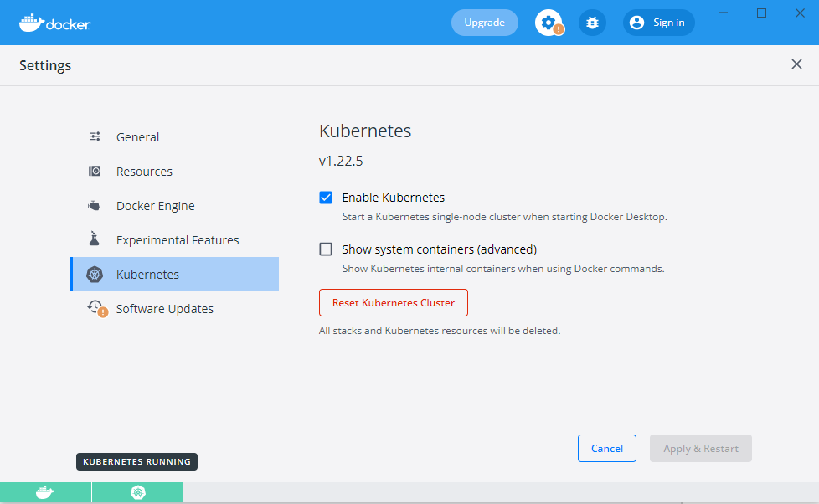819x504 pixels.
Task: Click the Upgrade button
Action: click(x=485, y=23)
